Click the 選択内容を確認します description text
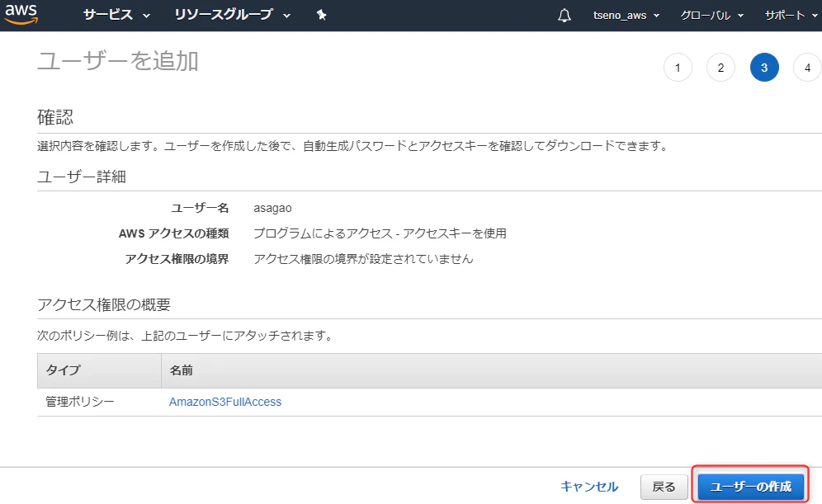This screenshot has height=504, width=822. (352, 146)
